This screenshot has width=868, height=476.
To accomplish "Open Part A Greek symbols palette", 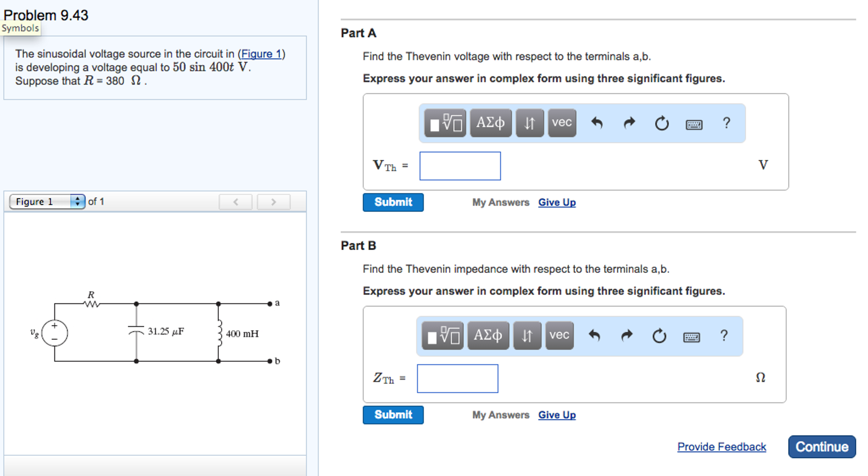I will [490, 123].
